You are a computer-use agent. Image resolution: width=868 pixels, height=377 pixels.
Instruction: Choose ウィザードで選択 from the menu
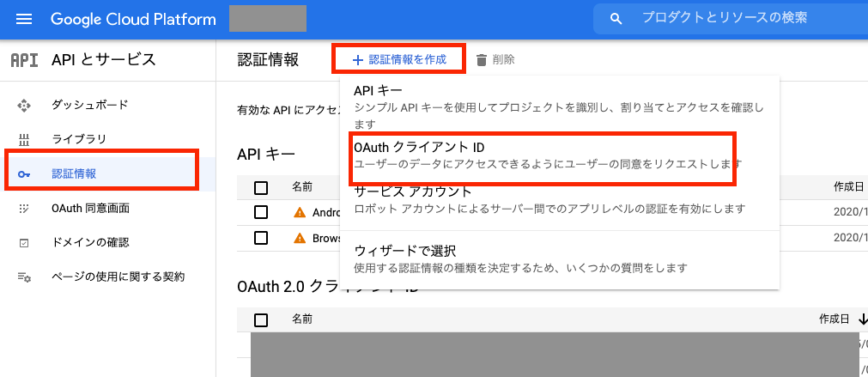(560, 259)
